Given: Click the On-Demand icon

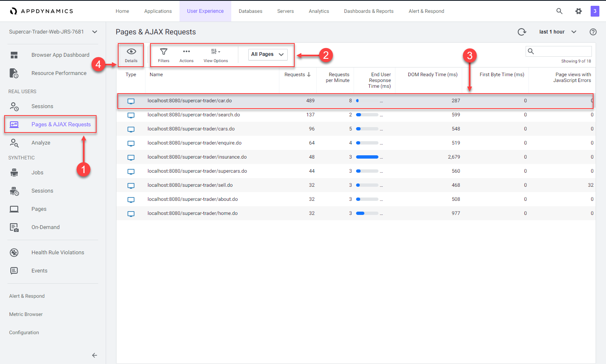Looking at the screenshot, I should tap(14, 227).
